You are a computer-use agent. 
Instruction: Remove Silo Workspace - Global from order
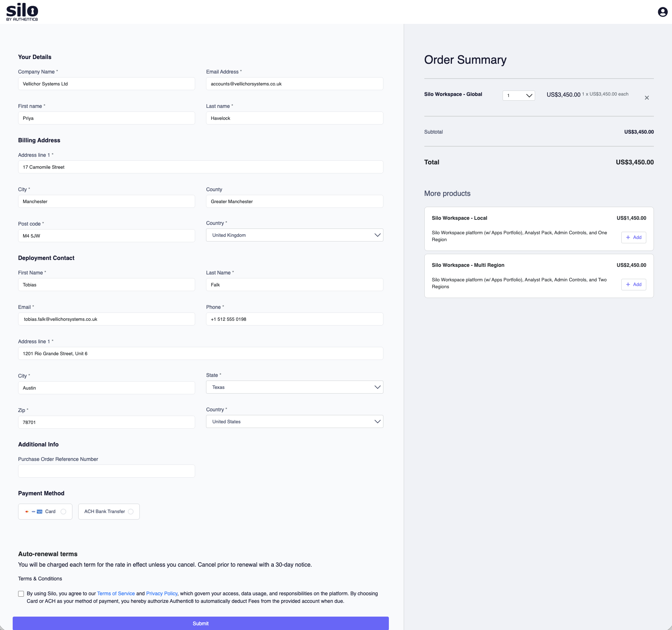tap(647, 98)
